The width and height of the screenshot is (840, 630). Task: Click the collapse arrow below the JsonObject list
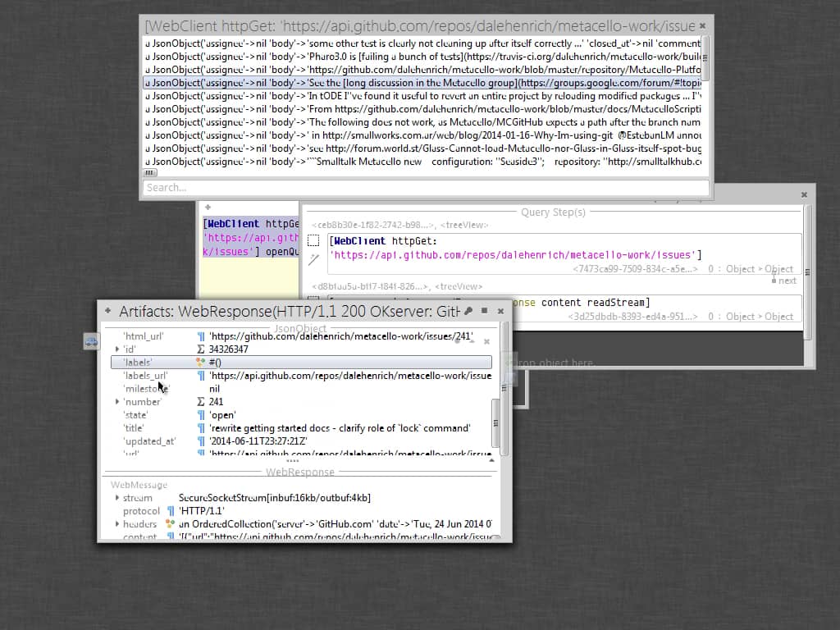(491, 460)
